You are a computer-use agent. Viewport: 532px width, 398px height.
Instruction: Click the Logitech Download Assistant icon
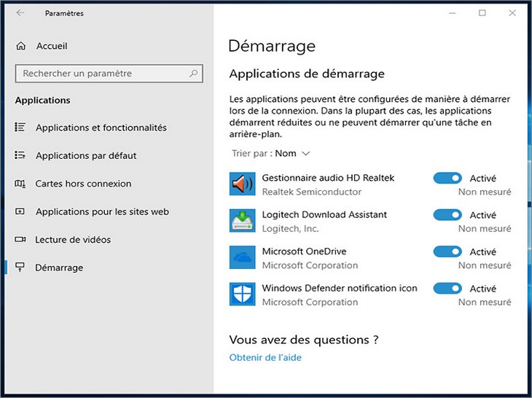(x=242, y=221)
